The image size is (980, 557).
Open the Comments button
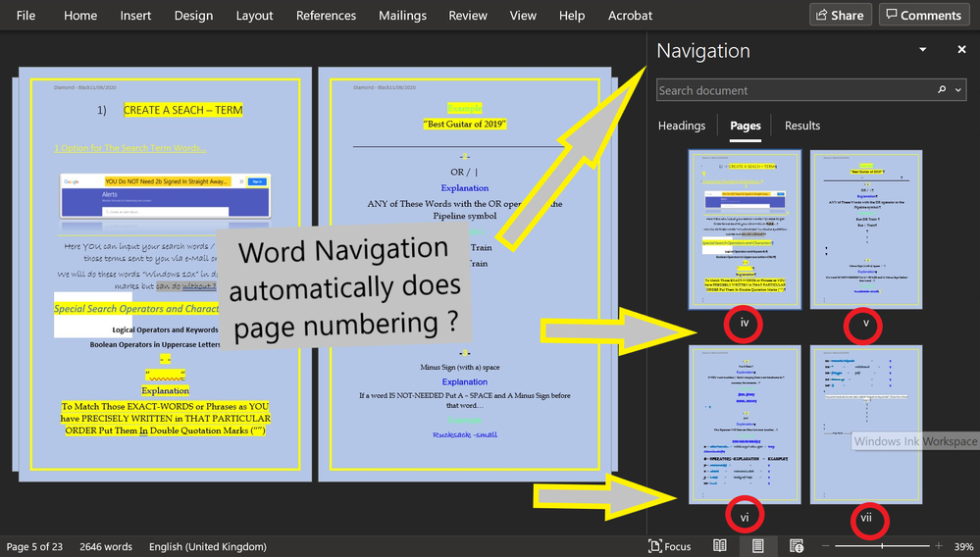[924, 15]
